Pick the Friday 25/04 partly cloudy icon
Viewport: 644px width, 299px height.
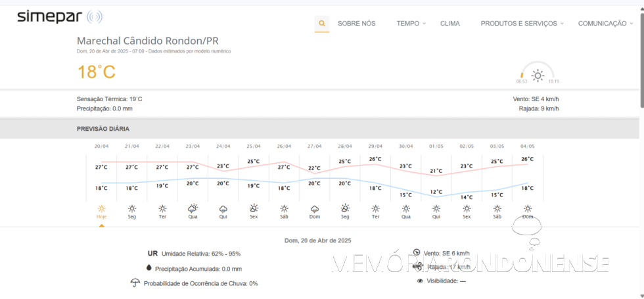pyautogui.click(x=254, y=208)
